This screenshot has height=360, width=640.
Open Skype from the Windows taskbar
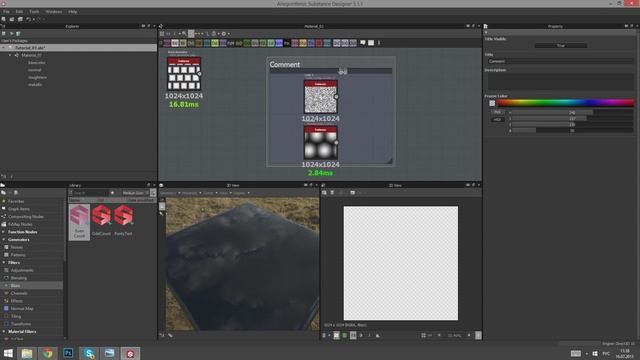(89, 353)
